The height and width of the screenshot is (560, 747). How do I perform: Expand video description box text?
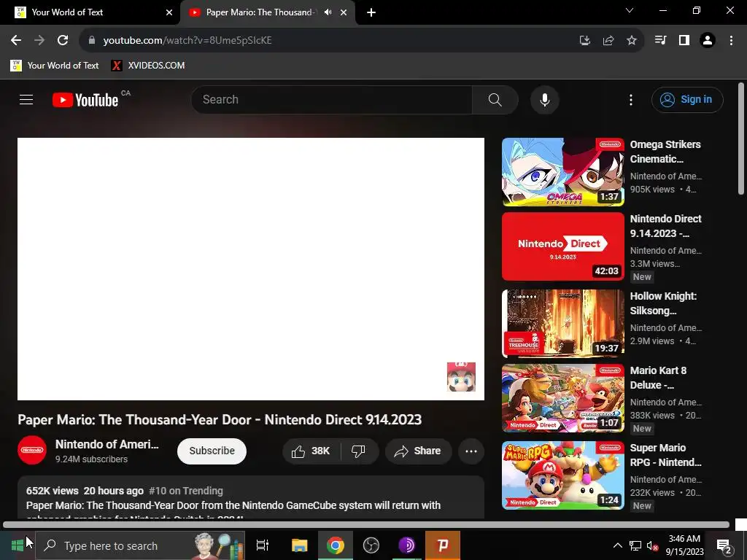(x=251, y=497)
